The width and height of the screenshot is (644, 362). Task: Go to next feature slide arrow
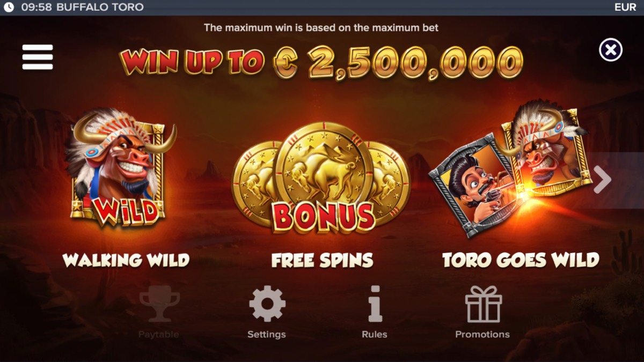point(603,180)
